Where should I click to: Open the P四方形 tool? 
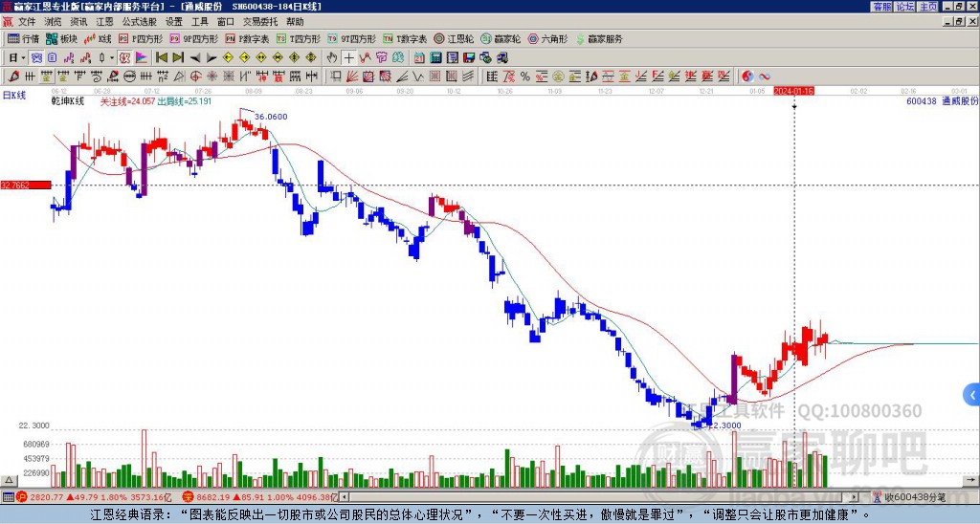coord(141,38)
